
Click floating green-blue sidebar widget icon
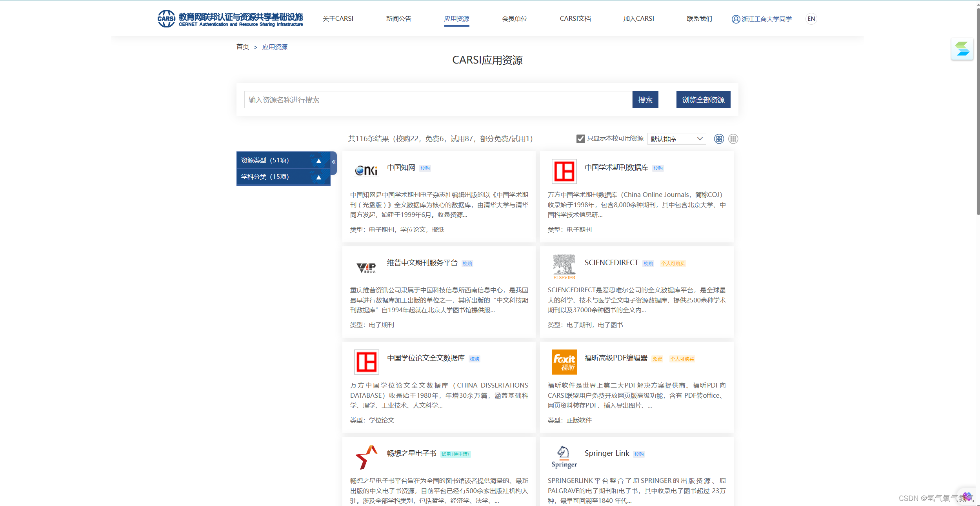pos(962,49)
